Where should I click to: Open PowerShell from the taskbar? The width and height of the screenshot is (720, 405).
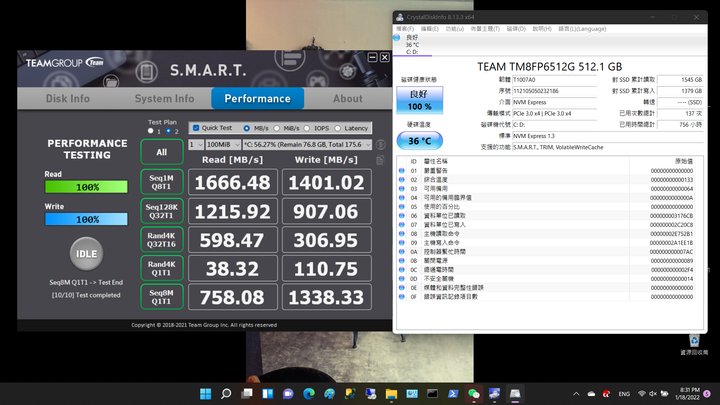pos(453,394)
